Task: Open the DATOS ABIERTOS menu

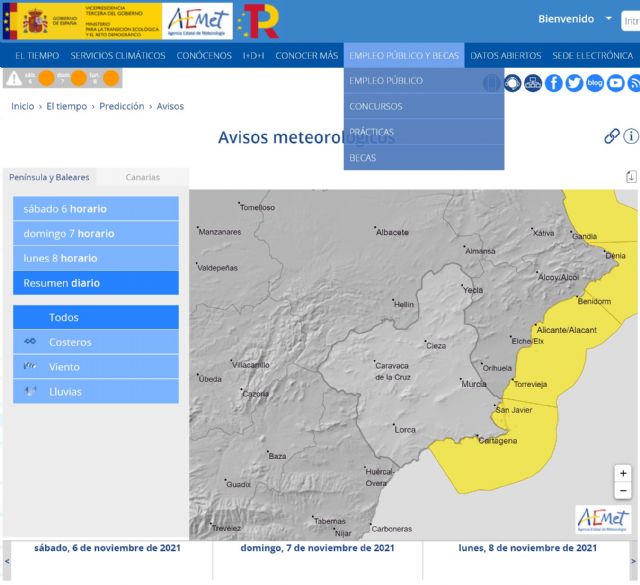Action: coord(505,56)
